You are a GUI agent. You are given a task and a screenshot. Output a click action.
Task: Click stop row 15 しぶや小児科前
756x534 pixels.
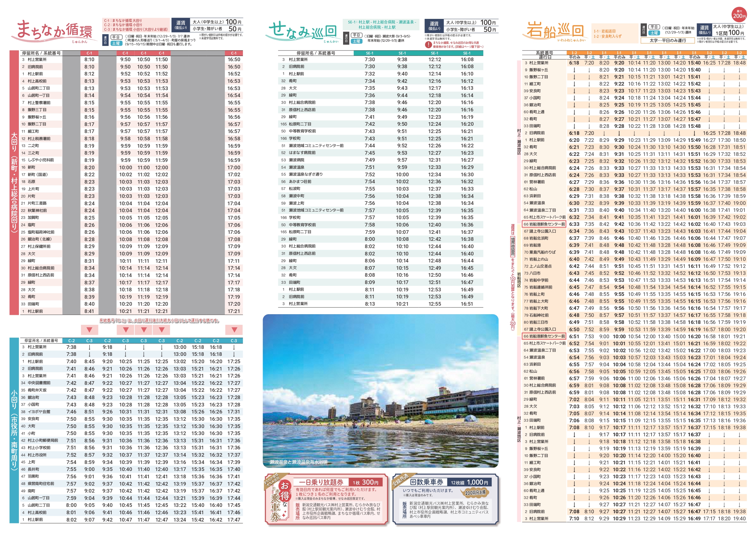132,160
